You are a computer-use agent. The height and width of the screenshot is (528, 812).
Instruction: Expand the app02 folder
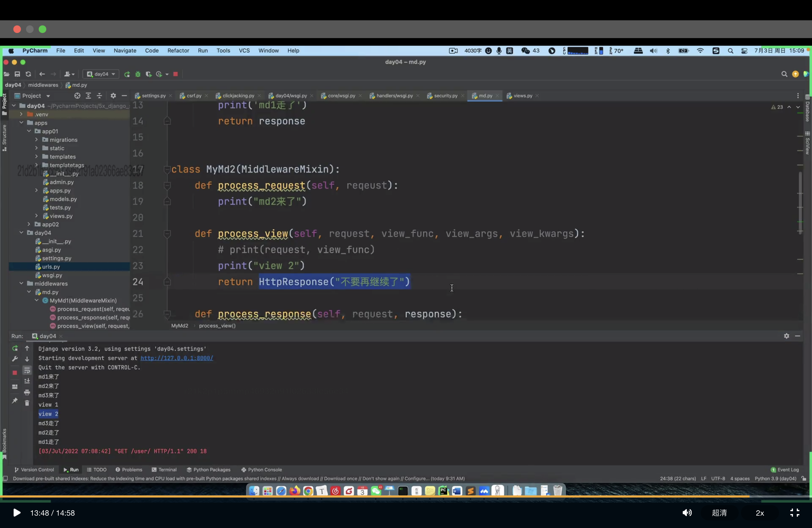(29, 224)
